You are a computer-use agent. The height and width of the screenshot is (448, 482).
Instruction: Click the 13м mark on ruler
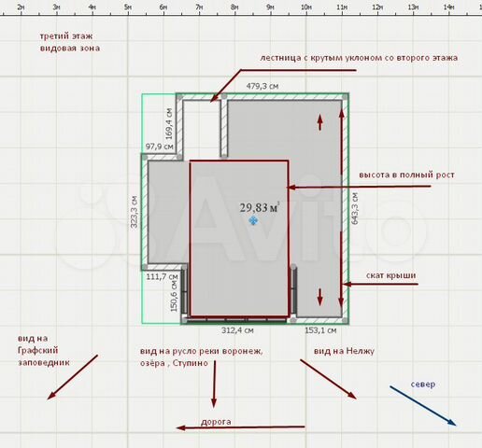pos(414,7)
